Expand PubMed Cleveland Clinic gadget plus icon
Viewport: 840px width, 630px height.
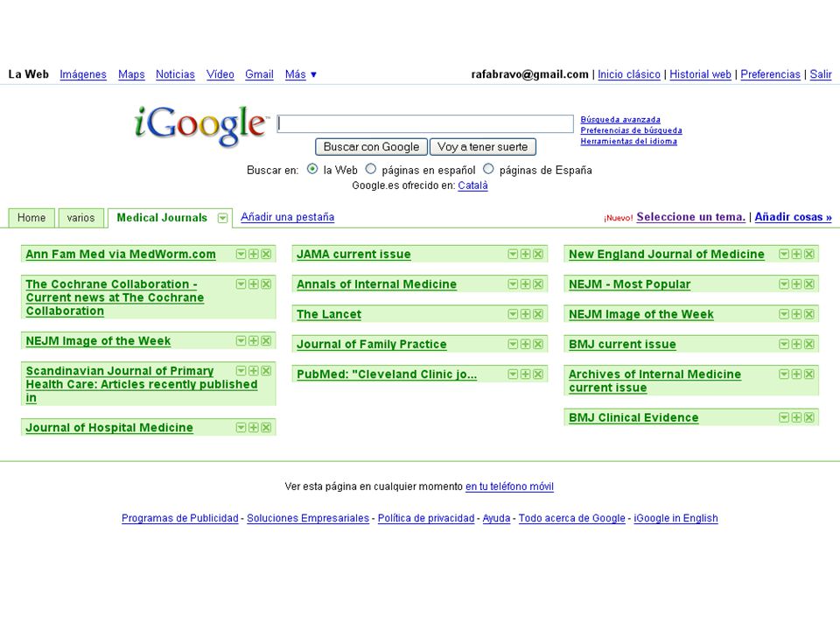pyautogui.click(x=525, y=374)
